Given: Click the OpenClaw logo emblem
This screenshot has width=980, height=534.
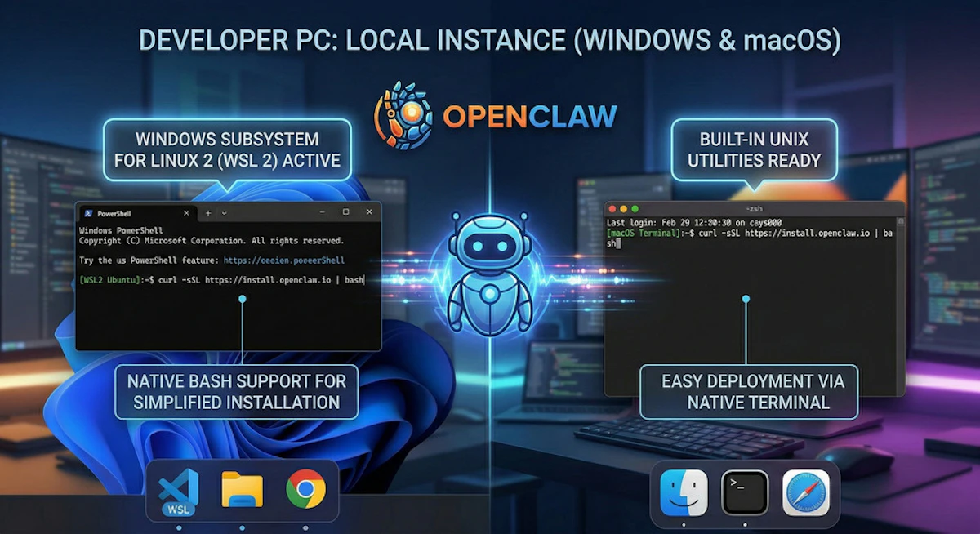Looking at the screenshot, I should 403,115.
